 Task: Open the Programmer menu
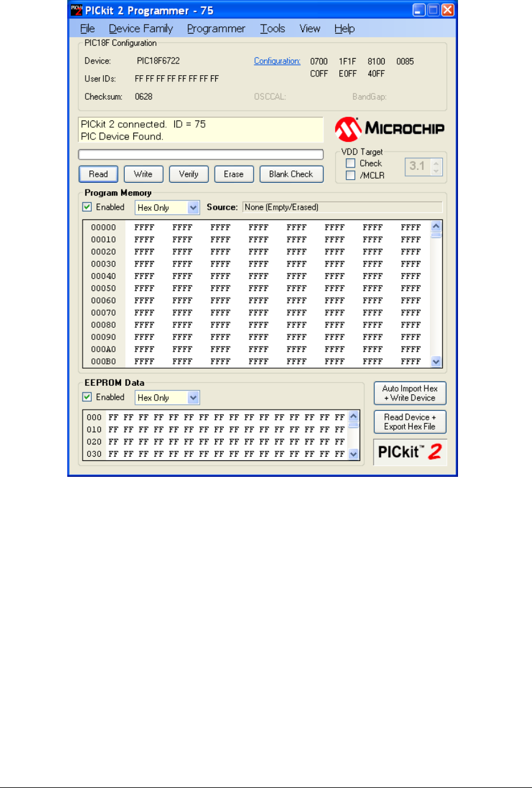pos(216,29)
